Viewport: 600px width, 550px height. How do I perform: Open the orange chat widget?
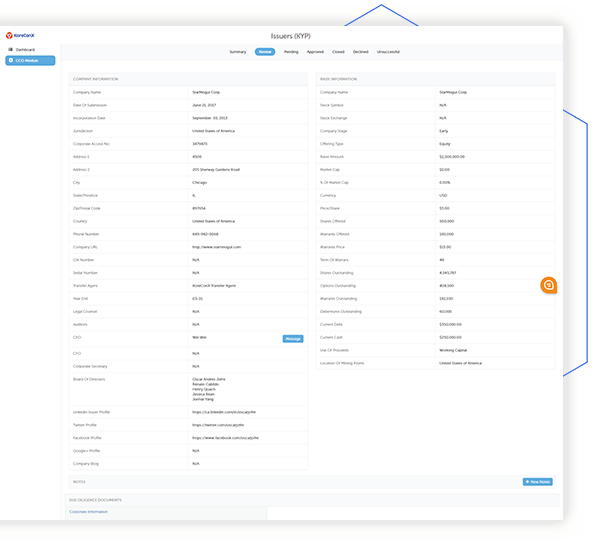pos(548,285)
